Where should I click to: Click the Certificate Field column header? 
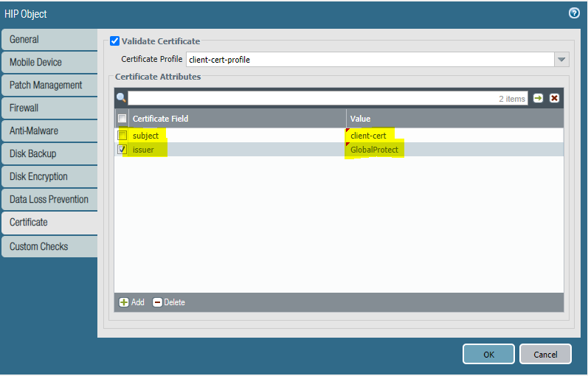coord(238,119)
